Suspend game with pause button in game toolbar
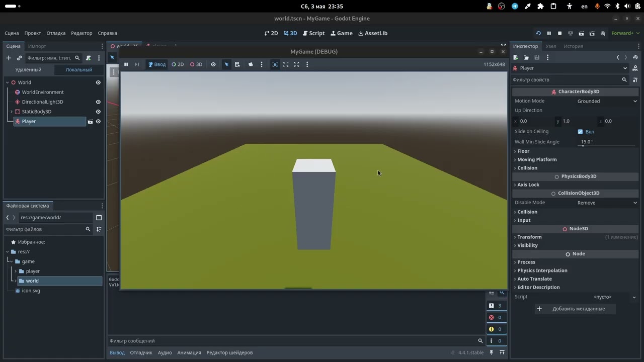This screenshot has width=644, height=362. point(126,64)
